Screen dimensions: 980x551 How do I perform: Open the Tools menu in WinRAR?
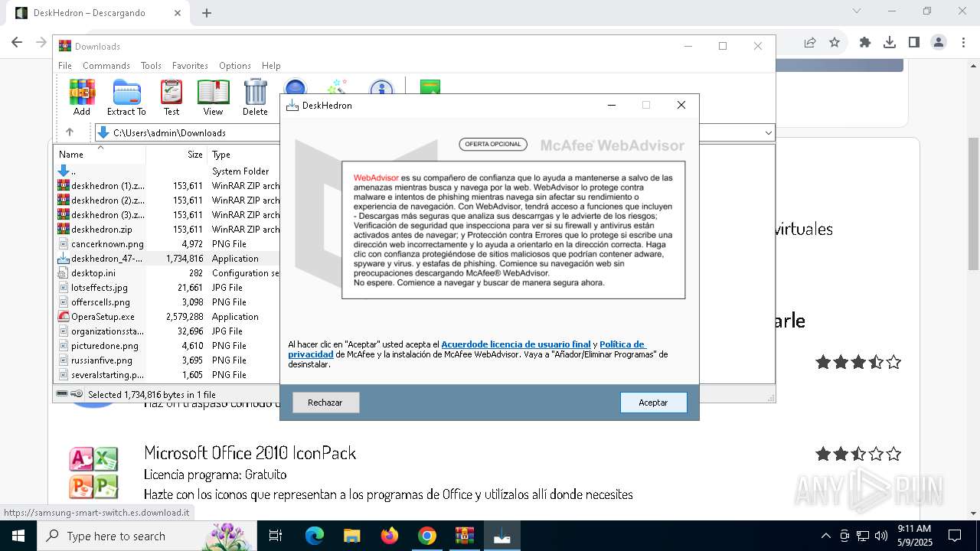click(x=151, y=66)
